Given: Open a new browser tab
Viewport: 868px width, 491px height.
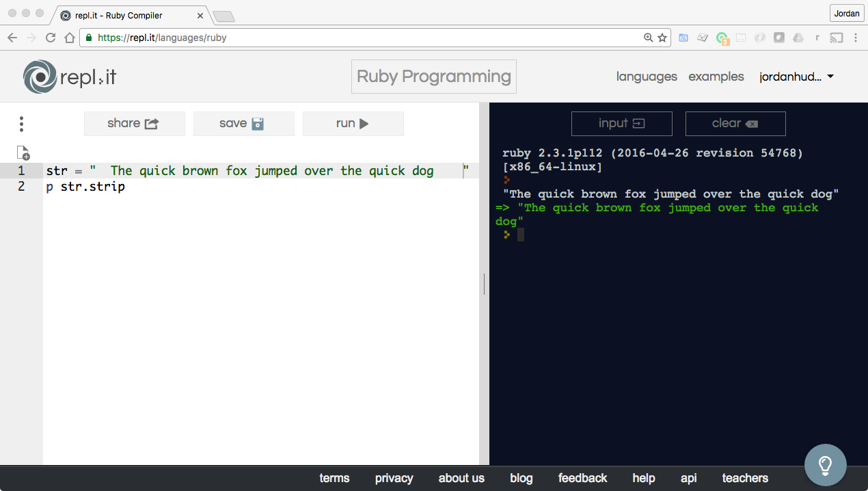Looking at the screenshot, I should (223, 16).
